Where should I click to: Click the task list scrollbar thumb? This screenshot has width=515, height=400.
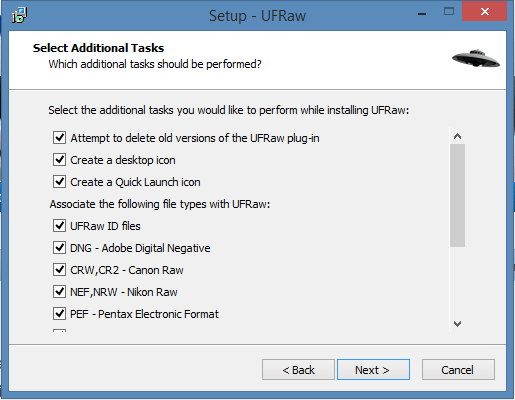(457, 196)
